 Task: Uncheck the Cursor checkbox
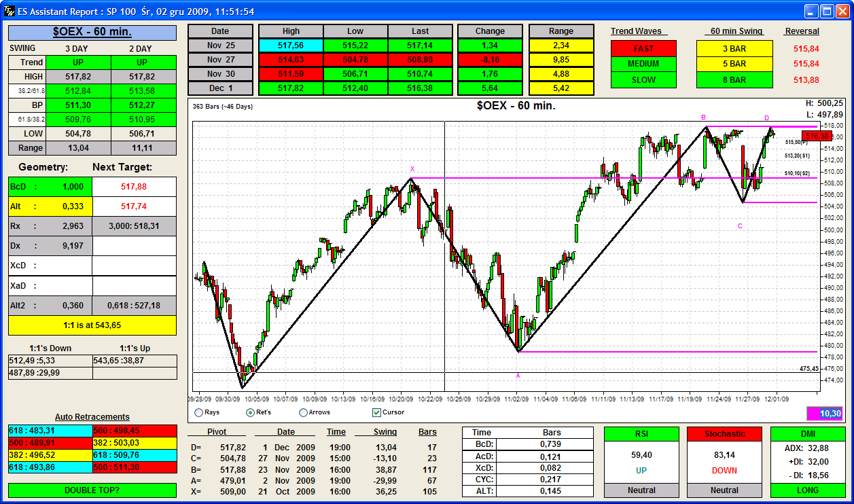point(377,412)
